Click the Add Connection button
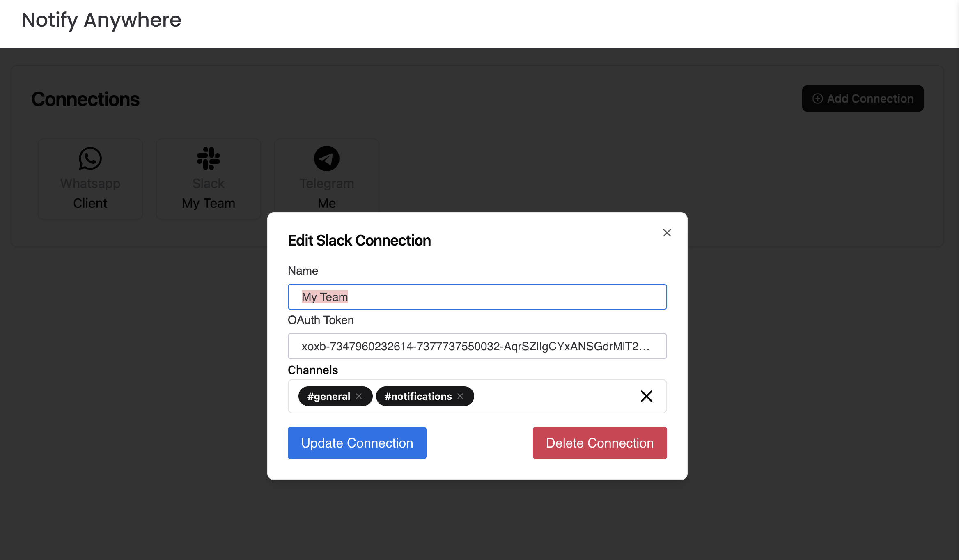The image size is (959, 560). pos(863,99)
